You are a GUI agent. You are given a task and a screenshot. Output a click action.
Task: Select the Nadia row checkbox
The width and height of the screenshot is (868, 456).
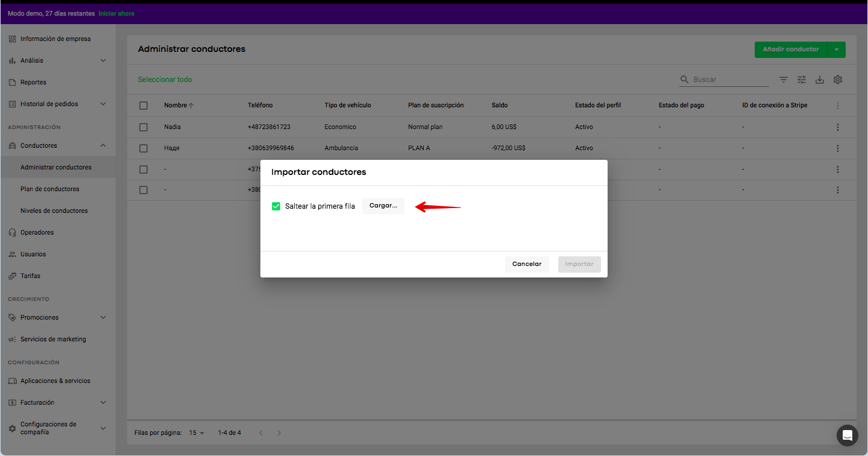143,127
